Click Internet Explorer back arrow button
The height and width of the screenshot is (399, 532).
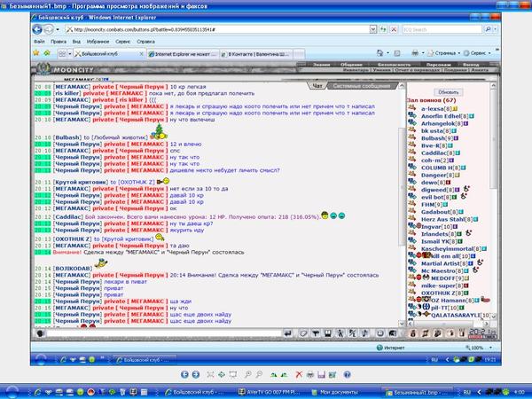coord(37,29)
